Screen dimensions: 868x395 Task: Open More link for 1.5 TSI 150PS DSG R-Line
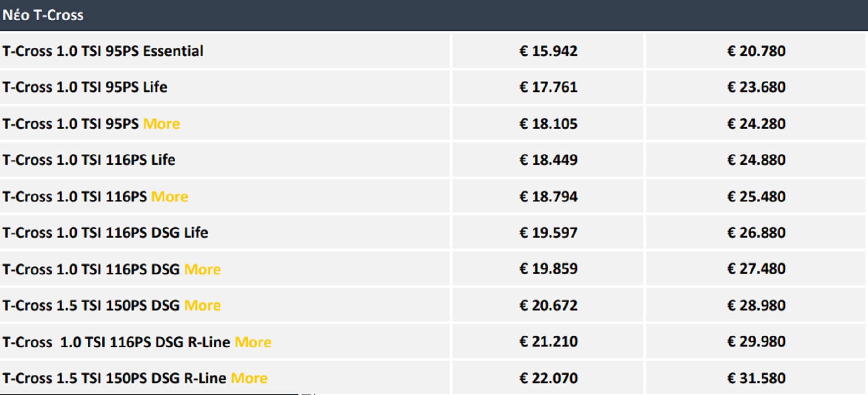(249, 378)
